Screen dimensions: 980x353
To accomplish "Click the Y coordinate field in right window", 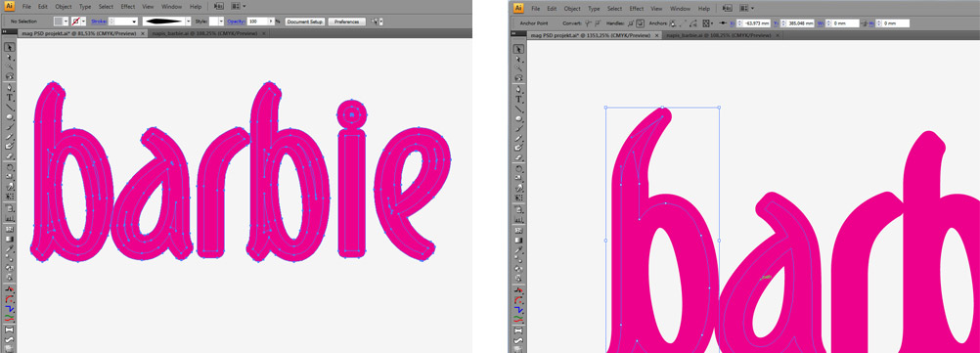I will [x=797, y=23].
